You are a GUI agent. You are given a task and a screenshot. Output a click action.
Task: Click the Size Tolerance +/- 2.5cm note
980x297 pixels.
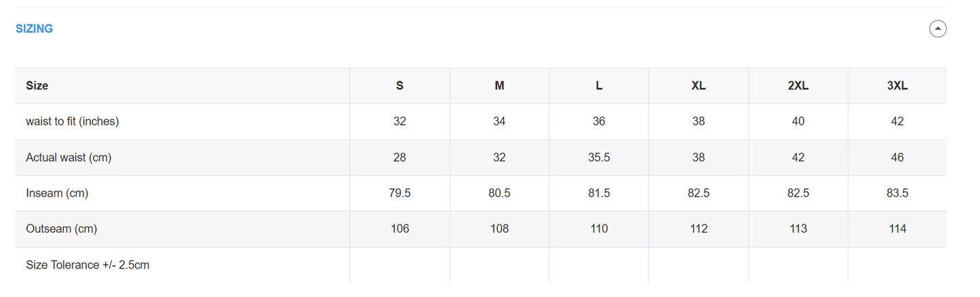(x=87, y=265)
